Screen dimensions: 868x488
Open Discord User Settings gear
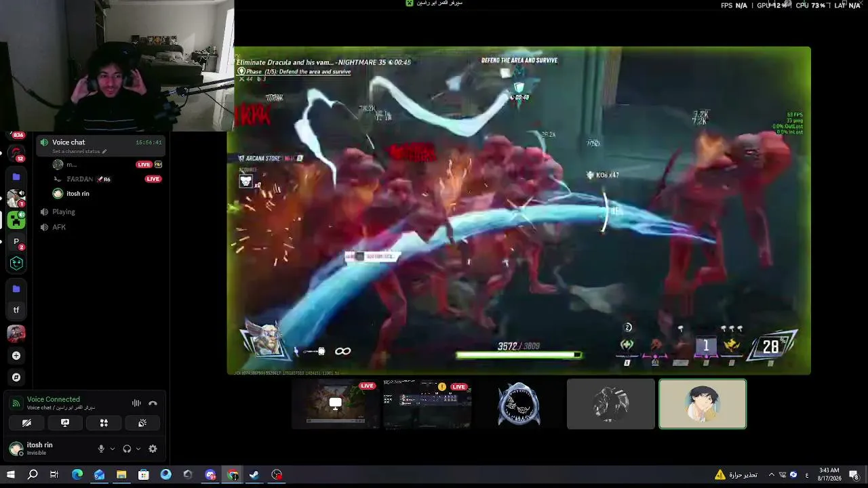[153, 449]
